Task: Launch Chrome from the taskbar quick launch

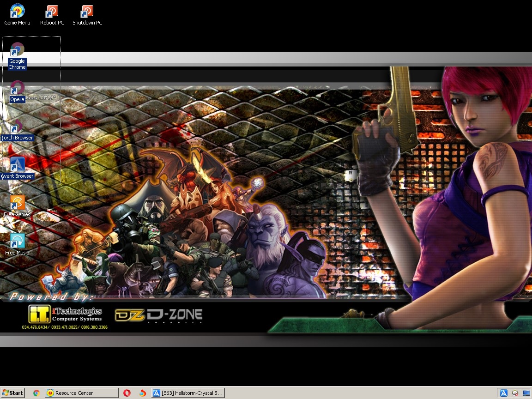Action: (36, 393)
